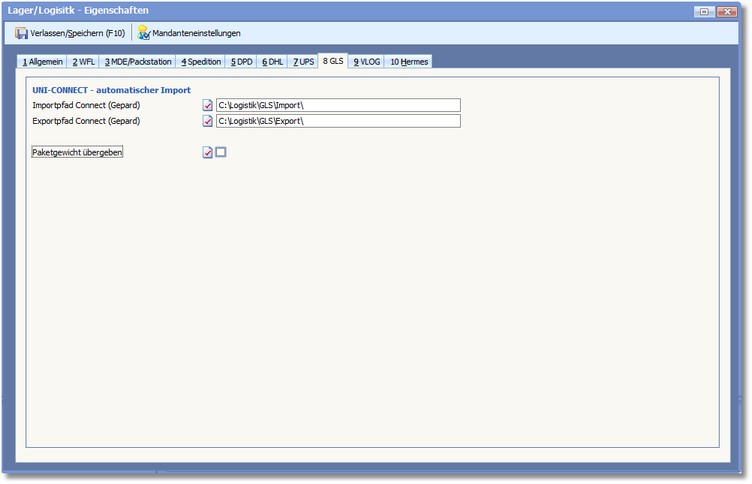Open the 9 VLOG tab
The image size is (752, 484).
367,62
